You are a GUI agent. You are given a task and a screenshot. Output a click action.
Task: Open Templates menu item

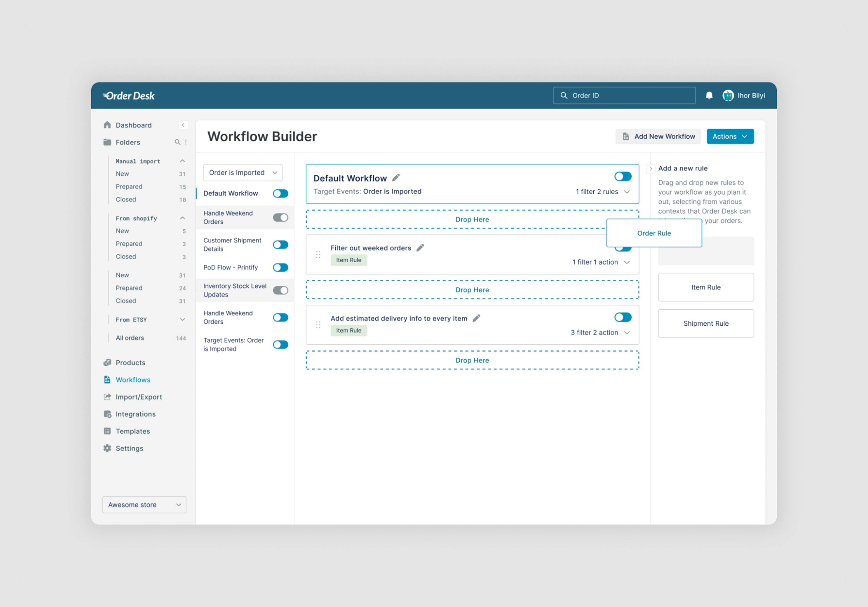133,431
